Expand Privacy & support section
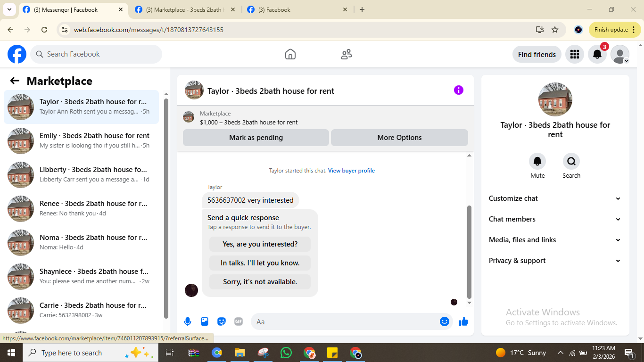Image resolution: width=644 pixels, height=362 pixels. click(x=555, y=261)
